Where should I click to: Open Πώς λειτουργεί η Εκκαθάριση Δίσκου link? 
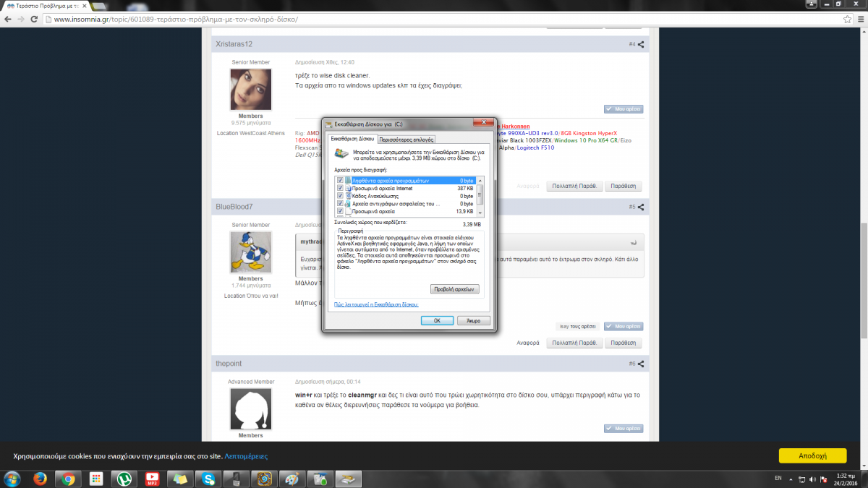[x=376, y=305]
